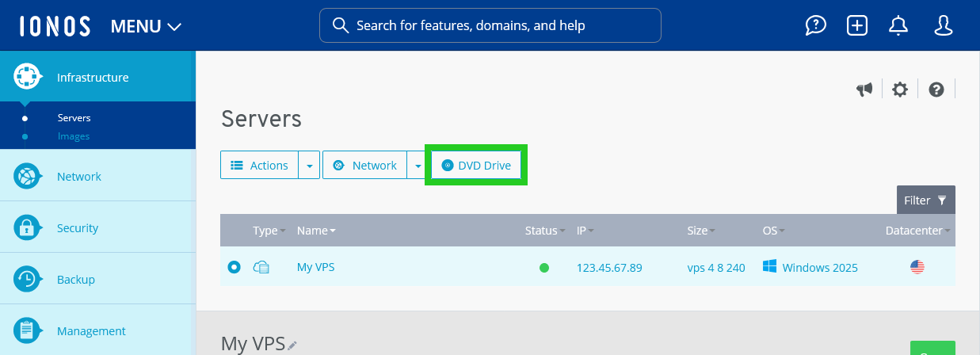Open the Backup sidebar section
Viewport: 980px width, 355px height.
click(76, 280)
